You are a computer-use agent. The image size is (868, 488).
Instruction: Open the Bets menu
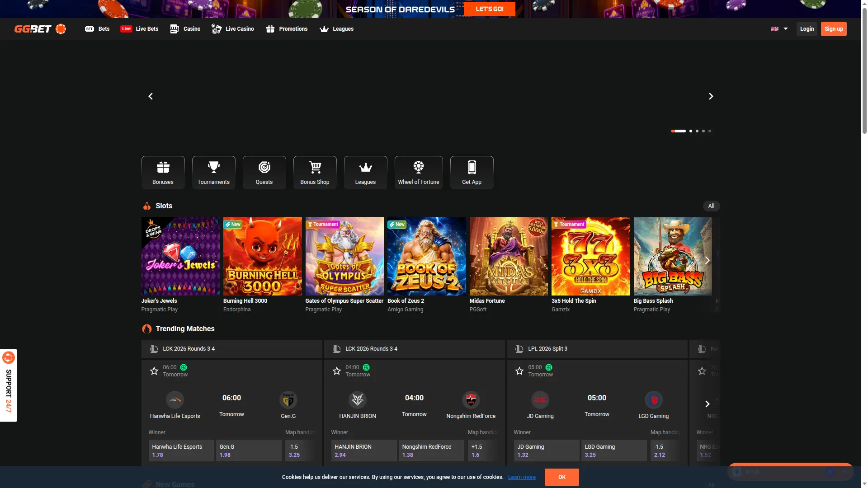(x=97, y=29)
